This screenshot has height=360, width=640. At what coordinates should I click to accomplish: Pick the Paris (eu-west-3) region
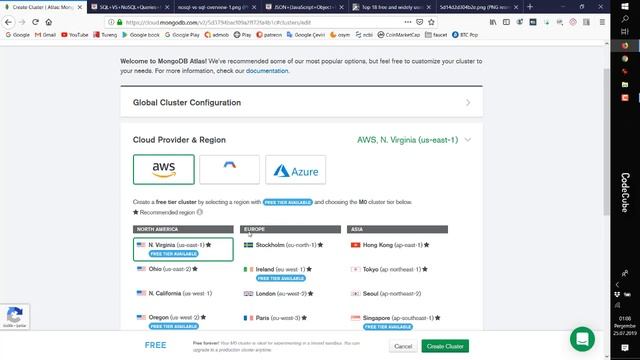click(275, 318)
